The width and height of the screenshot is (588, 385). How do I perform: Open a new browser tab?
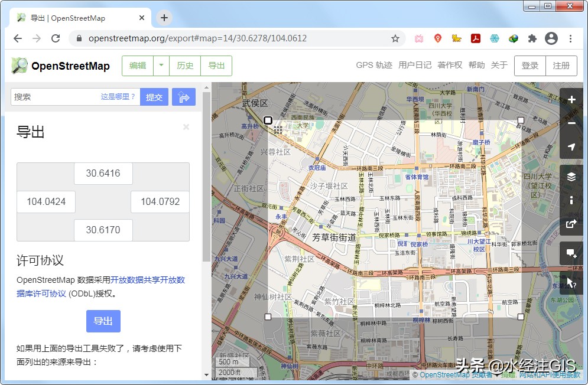click(x=164, y=18)
